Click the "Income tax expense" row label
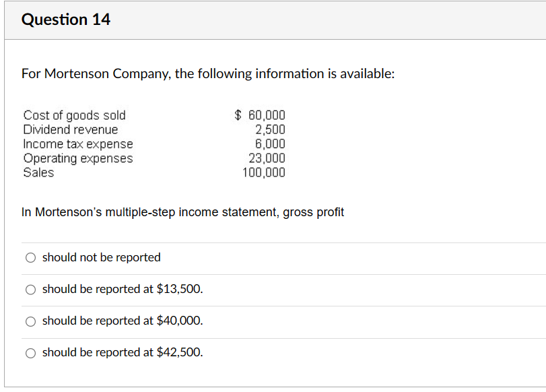Image resolution: width=546 pixels, height=392 pixels. click(78, 143)
